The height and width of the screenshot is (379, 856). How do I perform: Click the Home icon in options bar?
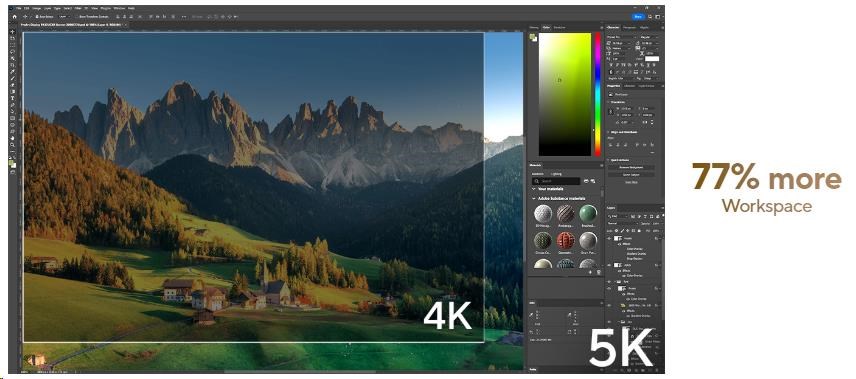[x=15, y=17]
